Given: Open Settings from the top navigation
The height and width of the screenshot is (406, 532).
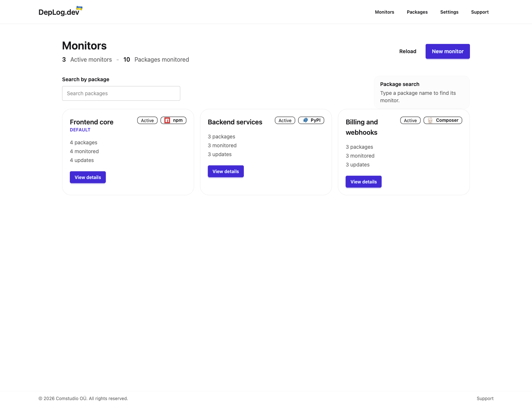Looking at the screenshot, I should 449,12.
